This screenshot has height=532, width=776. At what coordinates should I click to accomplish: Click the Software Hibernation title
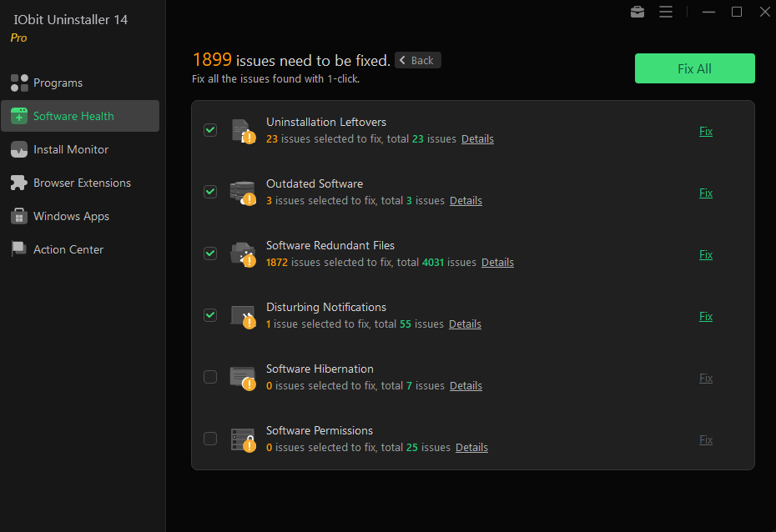point(320,369)
